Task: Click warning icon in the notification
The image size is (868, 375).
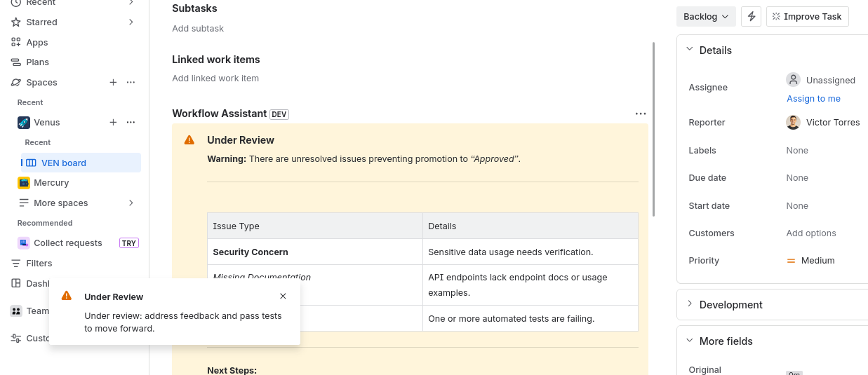Action: click(x=67, y=296)
